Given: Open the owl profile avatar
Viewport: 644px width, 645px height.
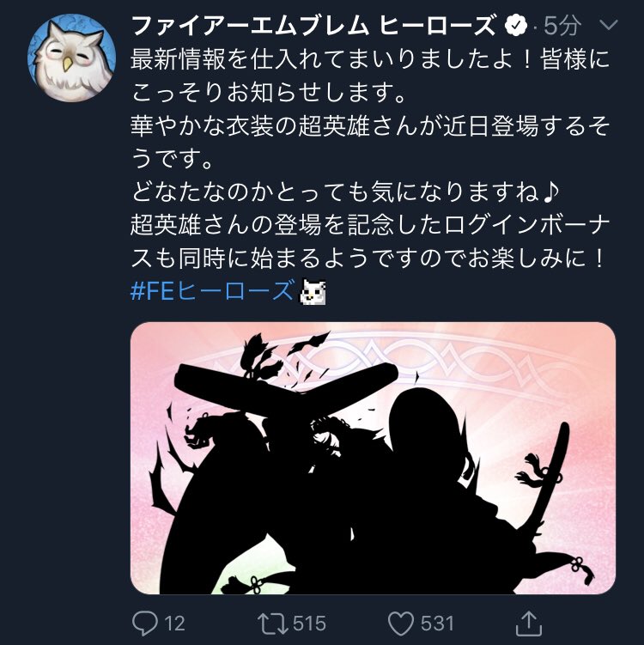Looking at the screenshot, I should [x=71, y=58].
